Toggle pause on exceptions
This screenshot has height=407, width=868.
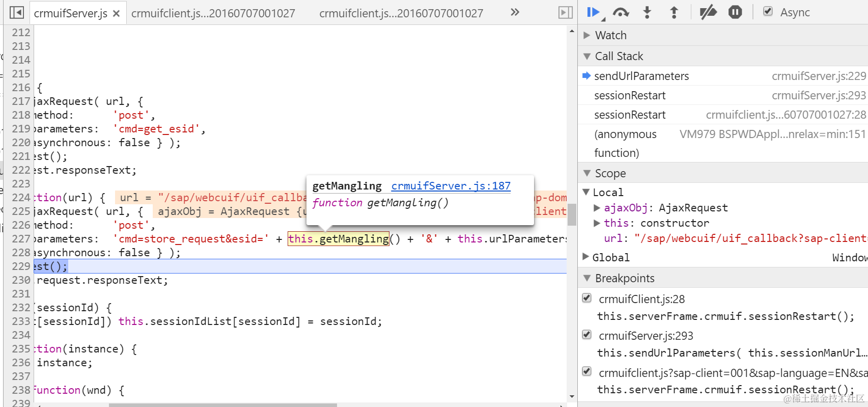pos(735,12)
